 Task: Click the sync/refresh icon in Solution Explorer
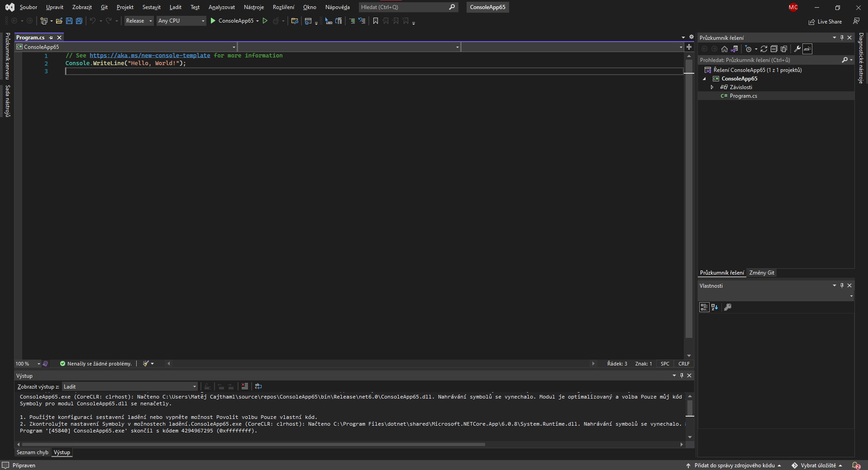click(x=764, y=49)
